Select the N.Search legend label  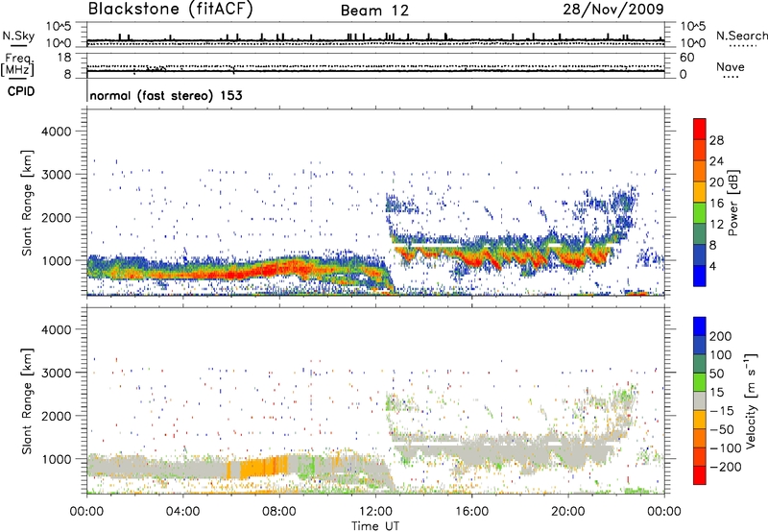click(x=742, y=36)
